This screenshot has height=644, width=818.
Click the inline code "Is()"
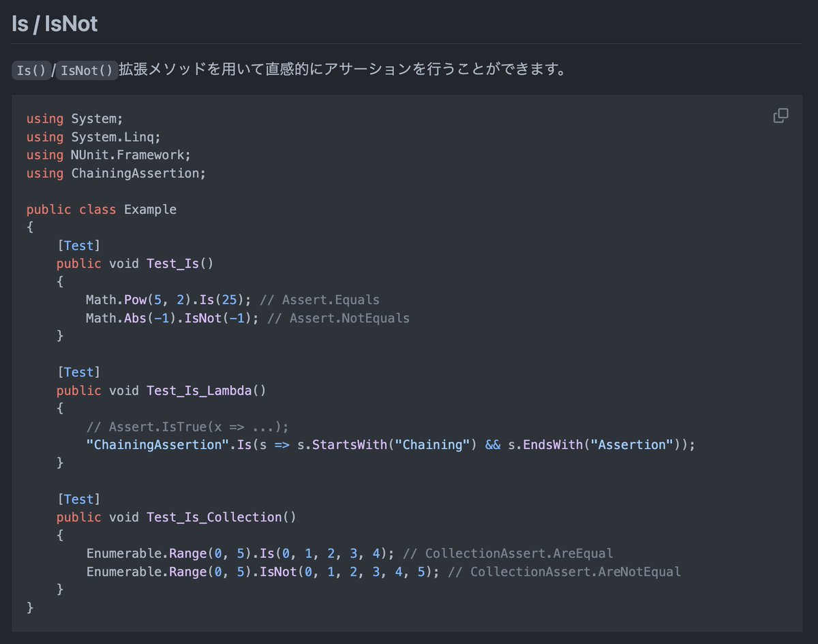[31, 70]
